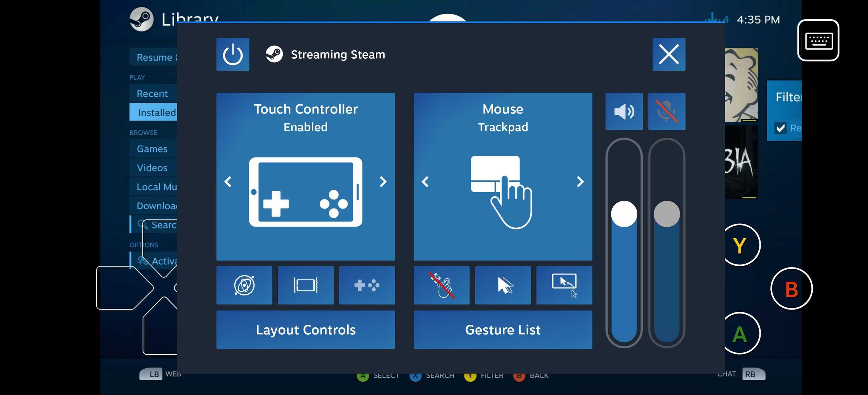The height and width of the screenshot is (395, 868).
Task: Select Installed tab in library sidebar
Action: (157, 112)
